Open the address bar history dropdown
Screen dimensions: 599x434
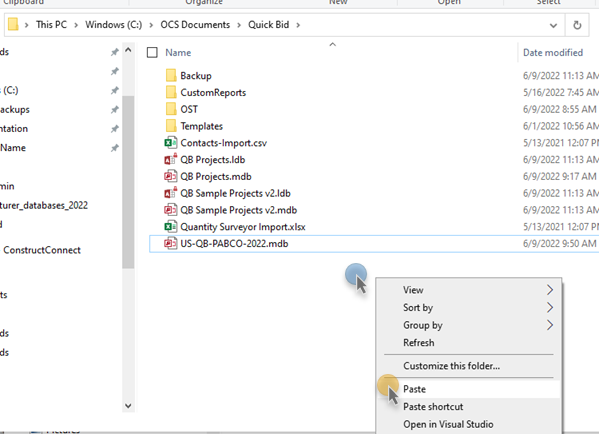point(553,26)
